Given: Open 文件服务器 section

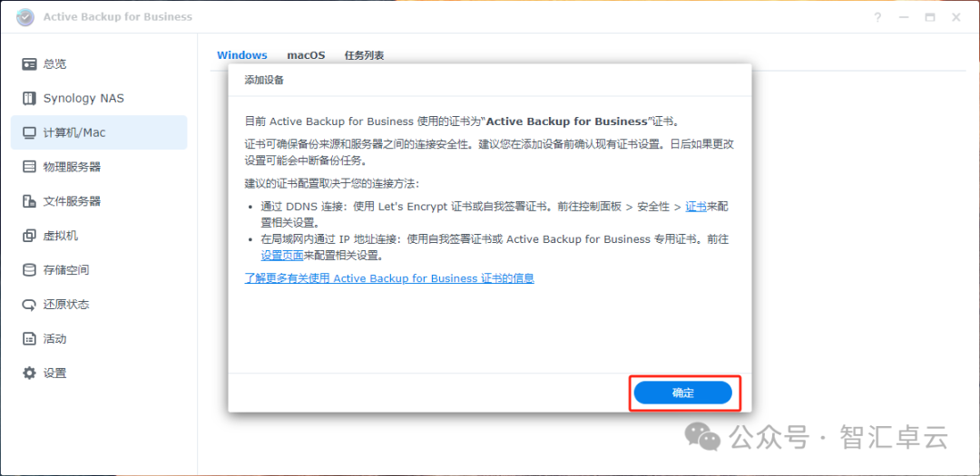Looking at the screenshot, I should [99, 201].
